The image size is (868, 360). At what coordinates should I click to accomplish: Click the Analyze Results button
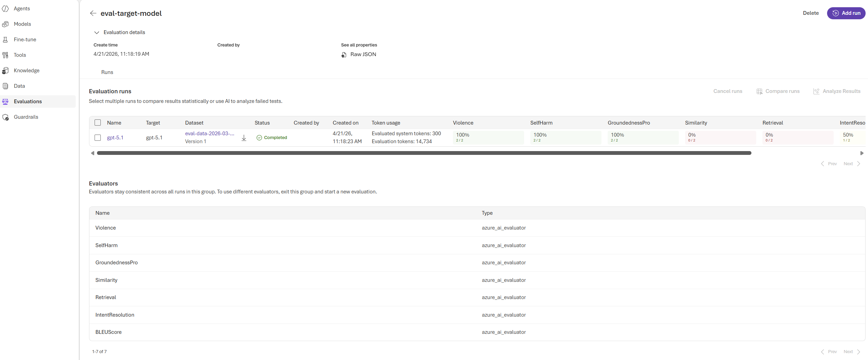pos(837,91)
